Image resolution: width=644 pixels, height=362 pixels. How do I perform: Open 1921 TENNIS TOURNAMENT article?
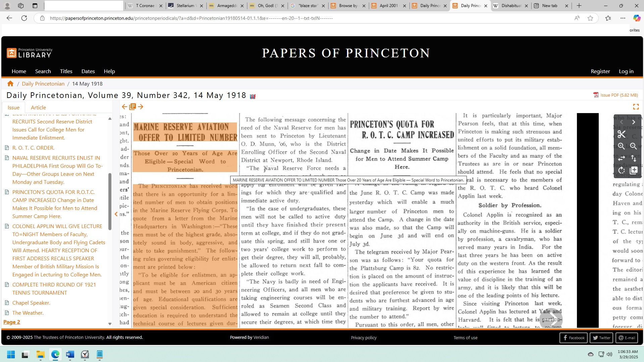pos(54,289)
